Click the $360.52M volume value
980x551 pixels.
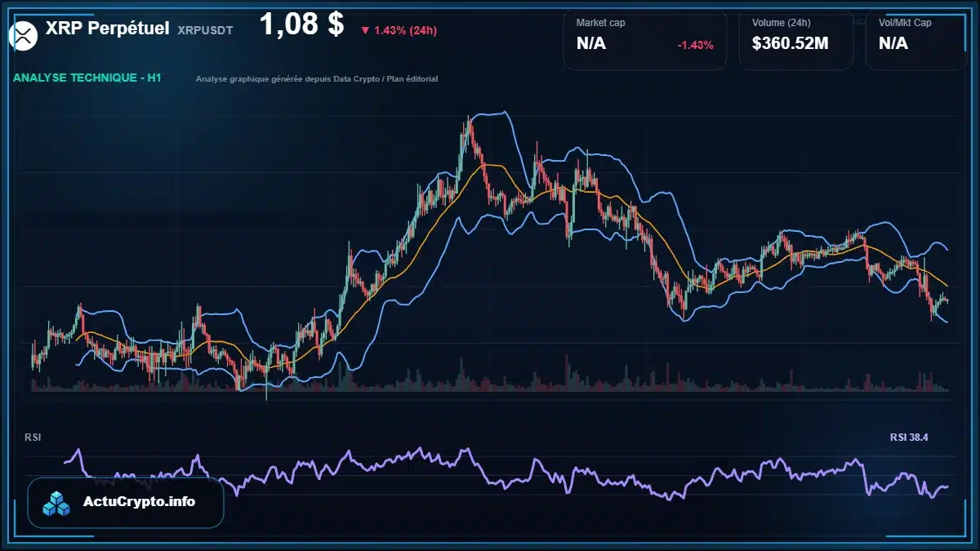tap(790, 44)
